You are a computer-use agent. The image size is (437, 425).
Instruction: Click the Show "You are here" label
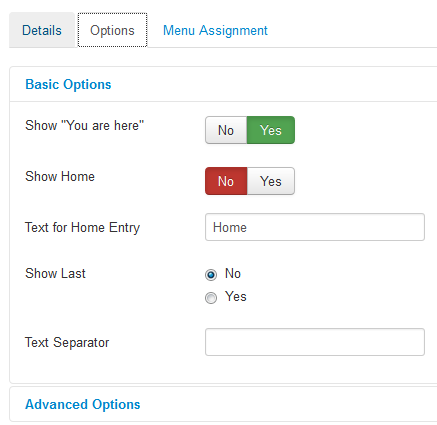(x=85, y=126)
